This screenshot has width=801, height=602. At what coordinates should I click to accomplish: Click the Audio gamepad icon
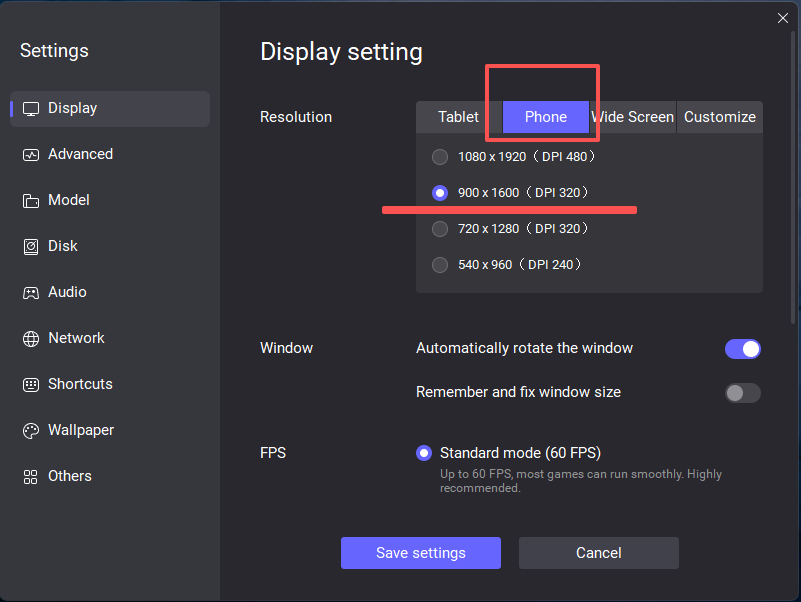(31, 293)
